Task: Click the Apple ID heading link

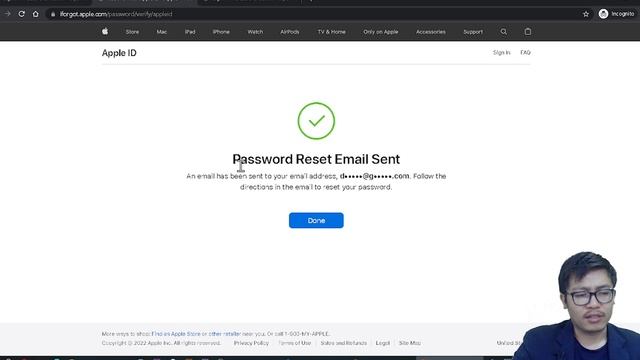Action: (x=119, y=53)
